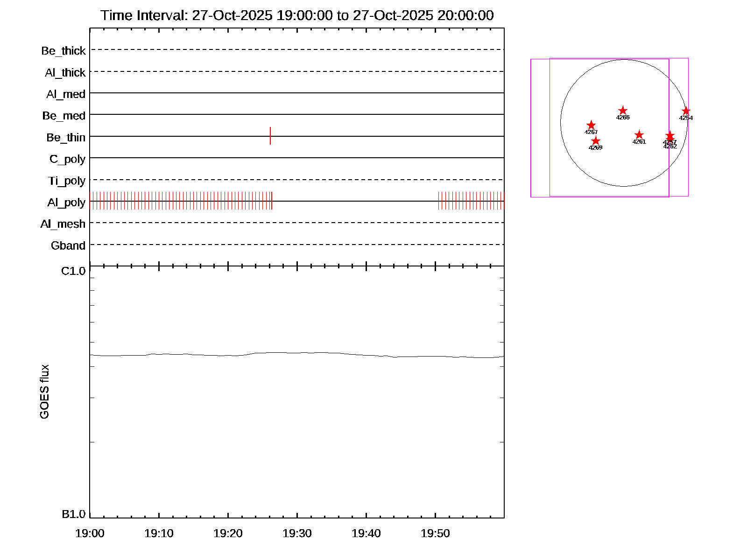This screenshot has width=747, height=560.
Task: Click the Al_med filter row label
Action: 66,94
